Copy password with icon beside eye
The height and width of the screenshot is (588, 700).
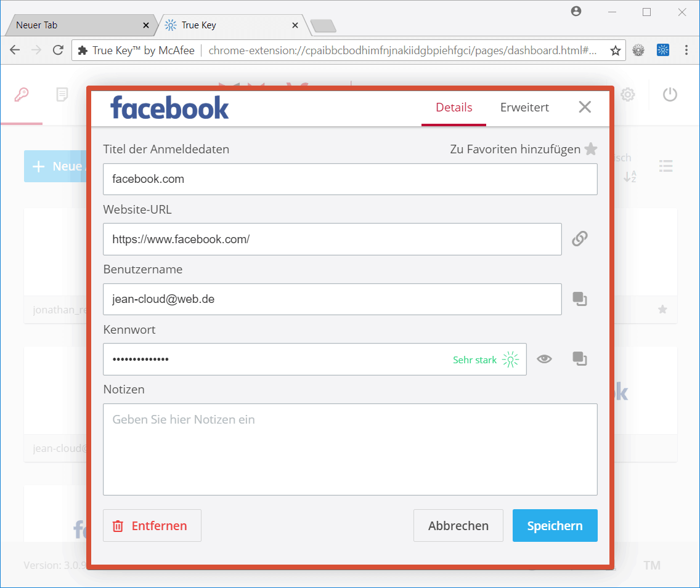click(579, 359)
